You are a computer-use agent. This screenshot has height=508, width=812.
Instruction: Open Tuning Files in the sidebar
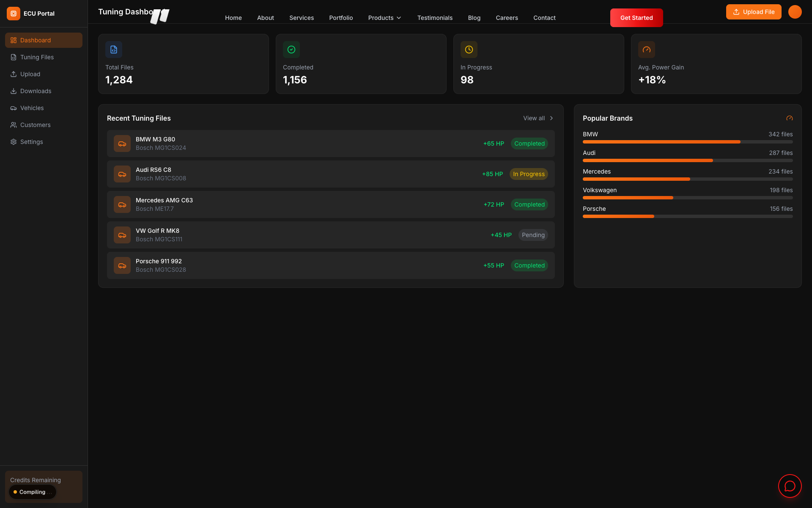pos(37,57)
